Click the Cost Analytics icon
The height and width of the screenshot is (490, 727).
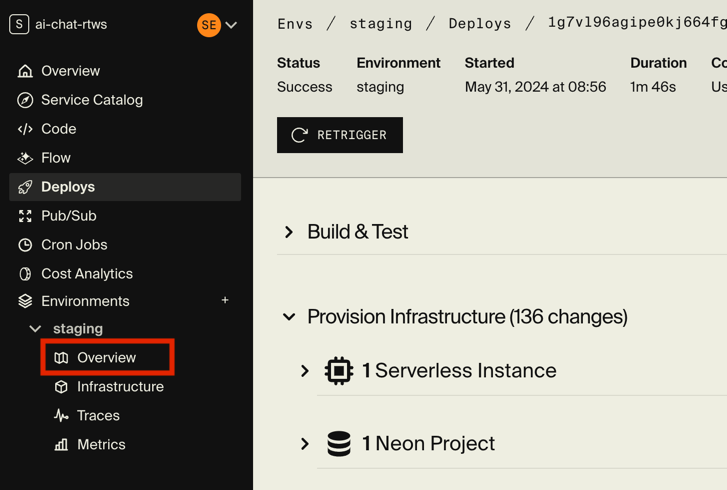click(x=25, y=274)
